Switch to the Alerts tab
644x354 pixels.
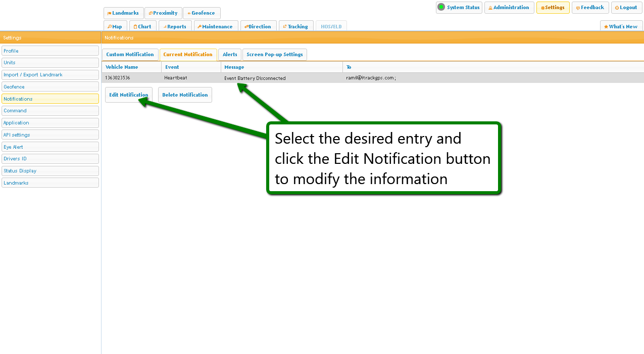tap(230, 55)
